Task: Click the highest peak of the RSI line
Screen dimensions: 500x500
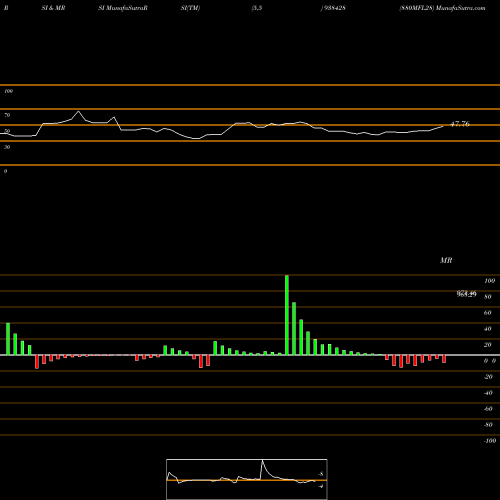Action: (x=79, y=111)
